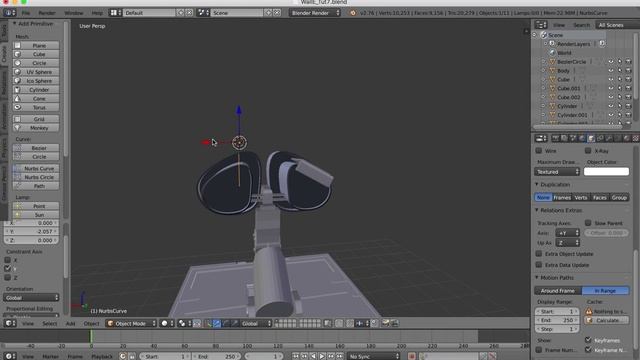Enable the Slow Parent checkbox
The height and width of the screenshot is (360, 640).
click(588, 223)
